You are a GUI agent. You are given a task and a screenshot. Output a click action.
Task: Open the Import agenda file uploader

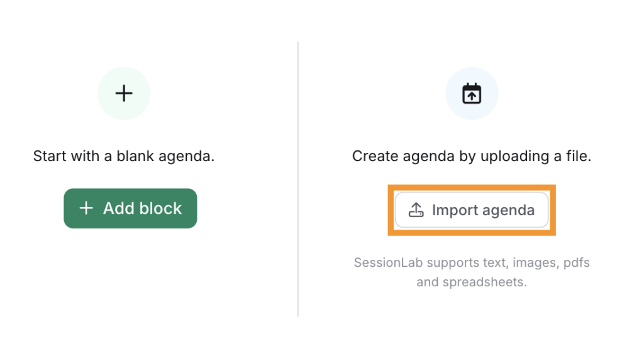[x=472, y=210]
